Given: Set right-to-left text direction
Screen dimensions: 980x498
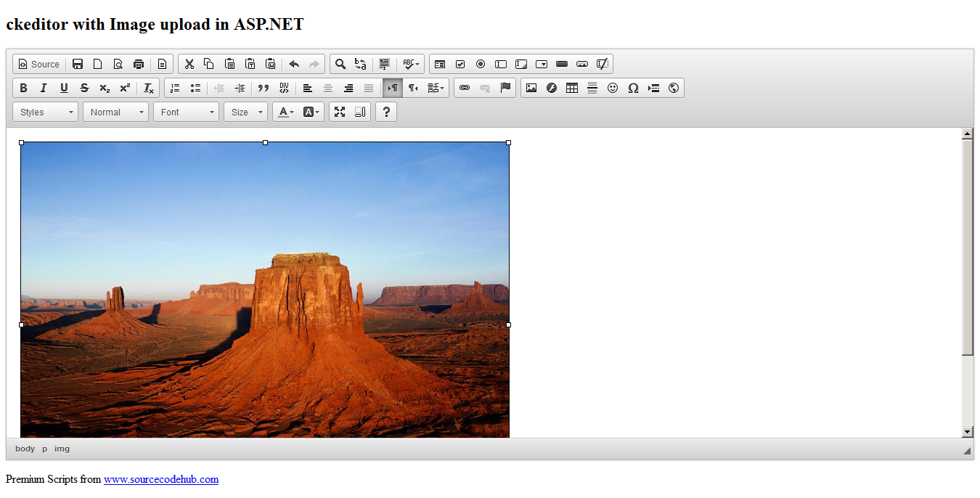Looking at the screenshot, I should [413, 88].
